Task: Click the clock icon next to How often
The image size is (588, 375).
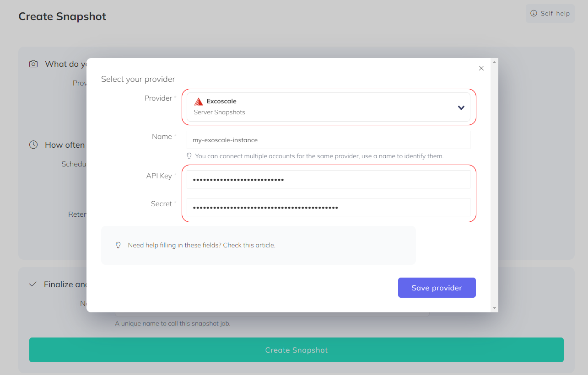Action: tap(33, 145)
